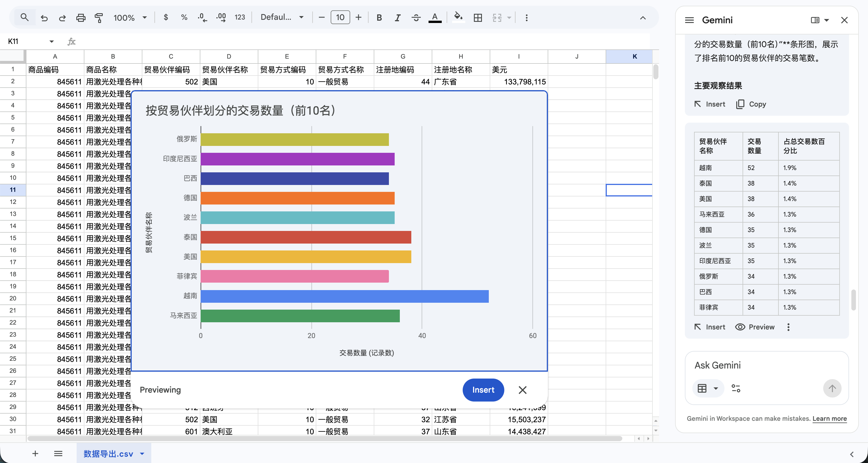Click the blue Insert chart button
This screenshot has width=868, height=463.
pos(483,390)
